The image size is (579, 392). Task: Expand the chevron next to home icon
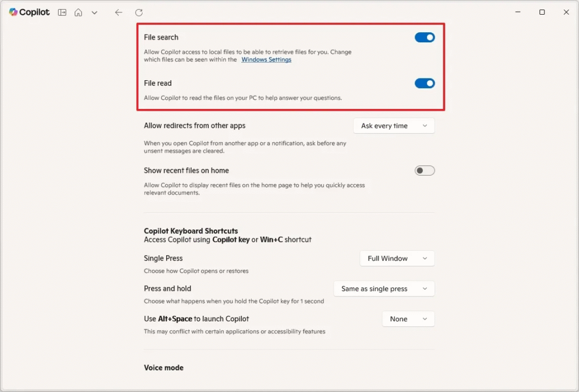(94, 12)
